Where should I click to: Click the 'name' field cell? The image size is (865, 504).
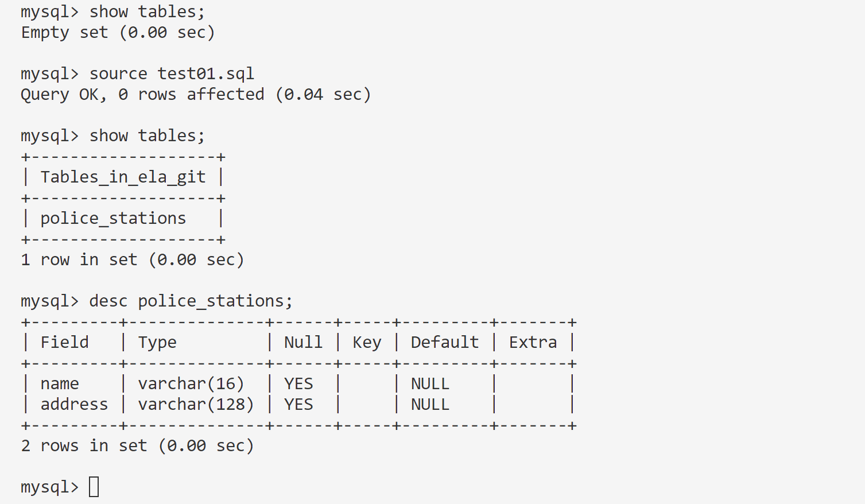(60, 383)
